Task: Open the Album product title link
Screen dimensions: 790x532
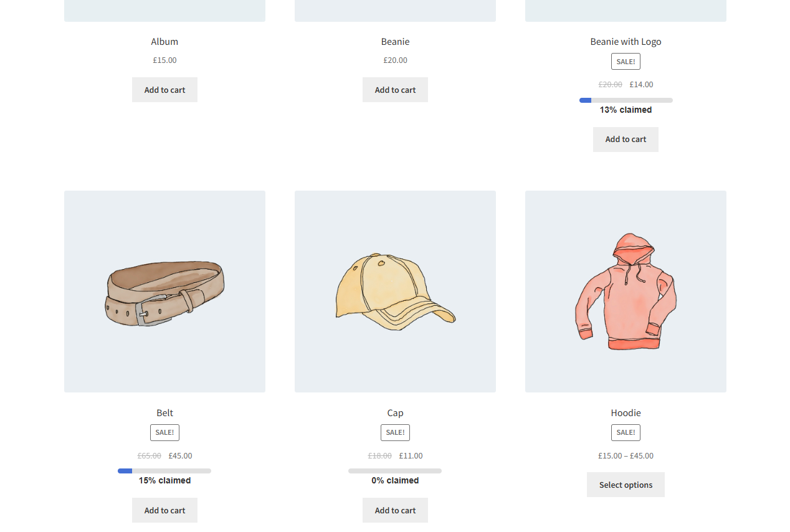Action: [x=164, y=42]
